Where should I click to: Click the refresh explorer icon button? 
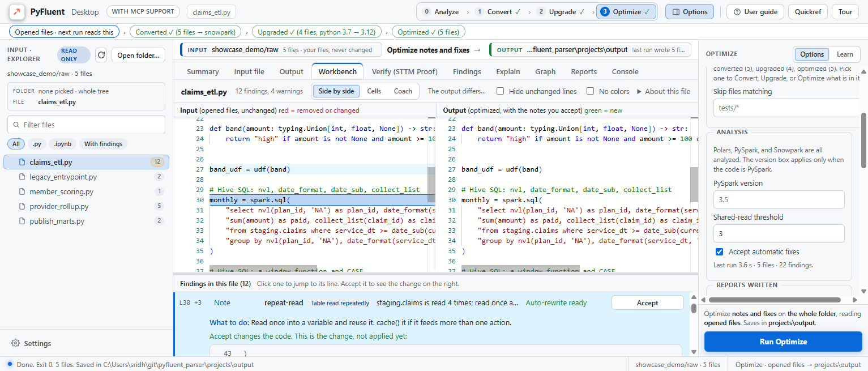pyautogui.click(x=101, y=55)
